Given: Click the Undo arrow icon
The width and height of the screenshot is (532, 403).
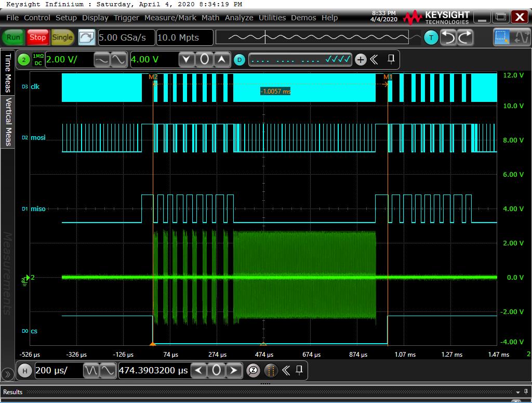Looking at the screenshot, I should pyautogui.click(x=448, y=37).
